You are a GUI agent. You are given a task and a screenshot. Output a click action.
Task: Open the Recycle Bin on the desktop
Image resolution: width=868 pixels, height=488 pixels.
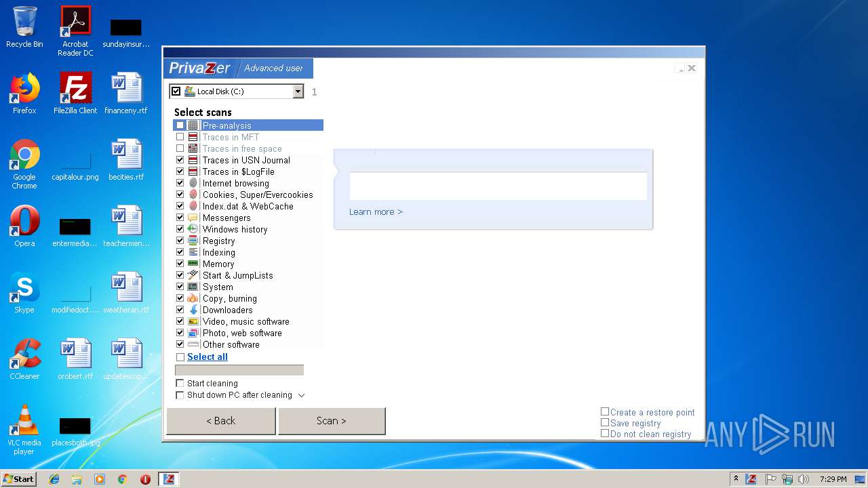click(24, 27)
